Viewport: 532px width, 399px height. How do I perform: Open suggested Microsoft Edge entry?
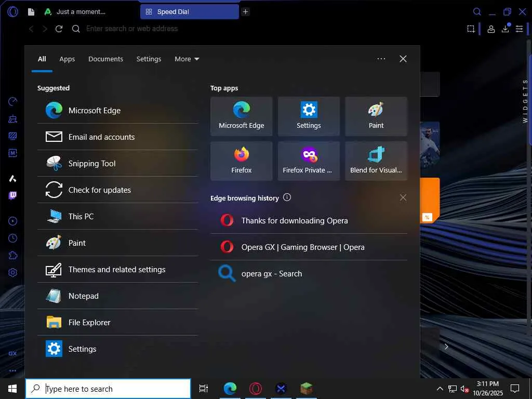pyautogui.click(x=117, y=110)
